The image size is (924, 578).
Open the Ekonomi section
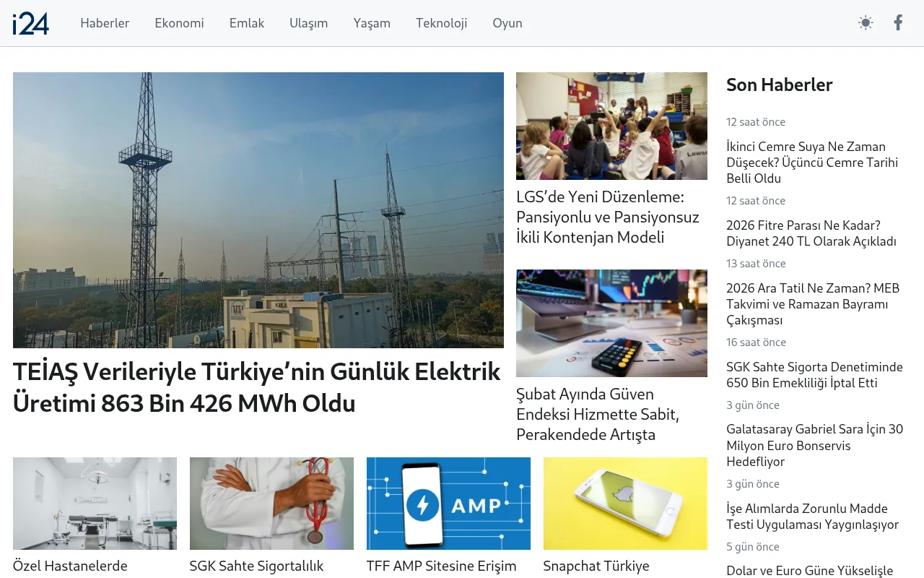tap(179, 23)
